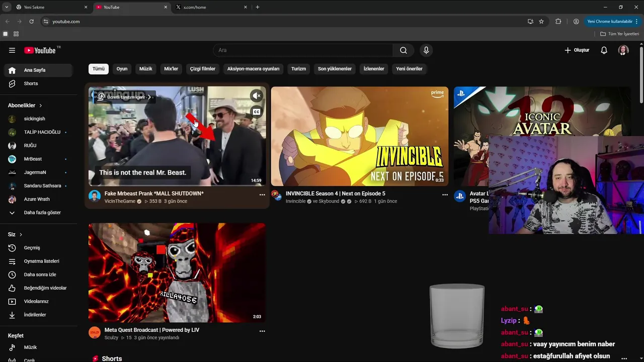Open Sculzy channel avatar
The height and width of the screenshot is (362, 644).
tap(95, 333)
